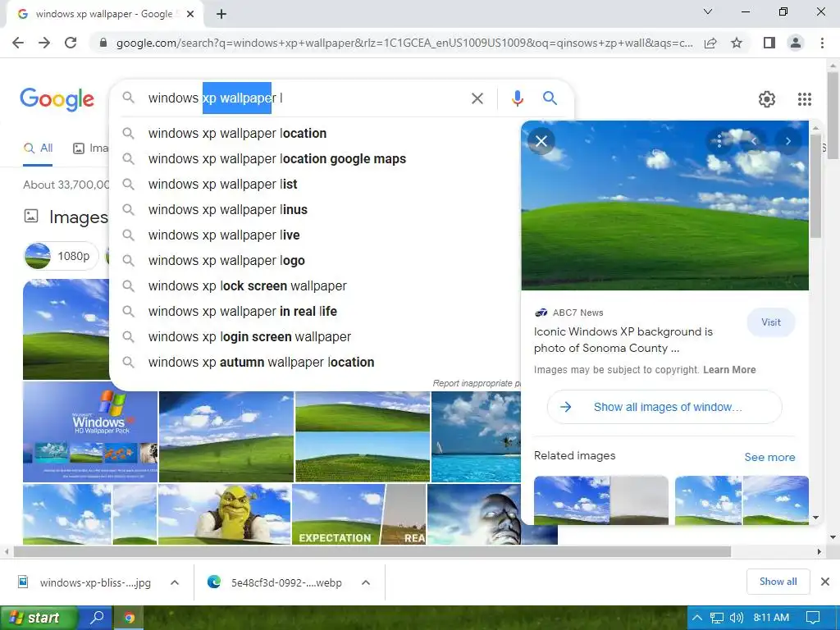Viewport: 840px width, 630px height.
Task: Open the browser side panel icon
Action: click(x=769, y=43)
